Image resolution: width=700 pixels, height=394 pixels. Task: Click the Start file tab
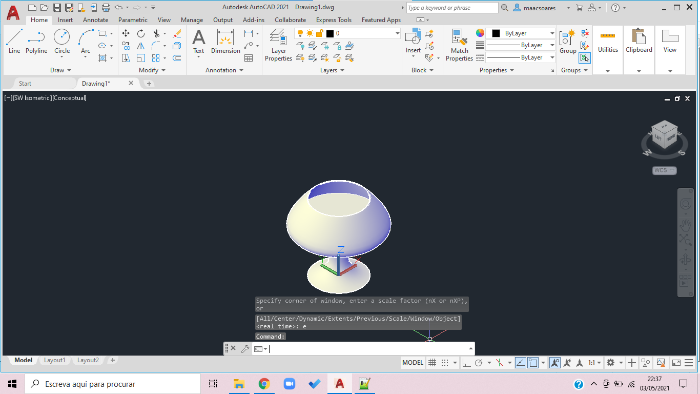pyautogui.click(x=25, y=83)
